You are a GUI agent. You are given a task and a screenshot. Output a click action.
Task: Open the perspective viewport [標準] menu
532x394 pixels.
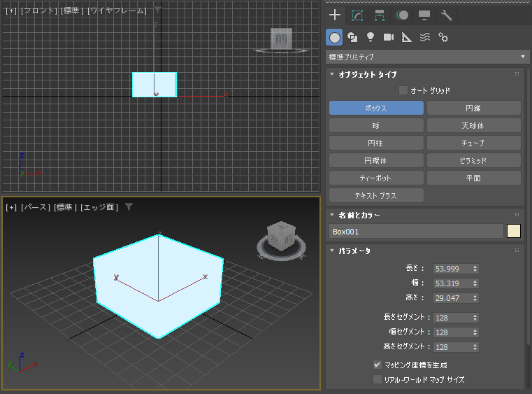[65, 207]
